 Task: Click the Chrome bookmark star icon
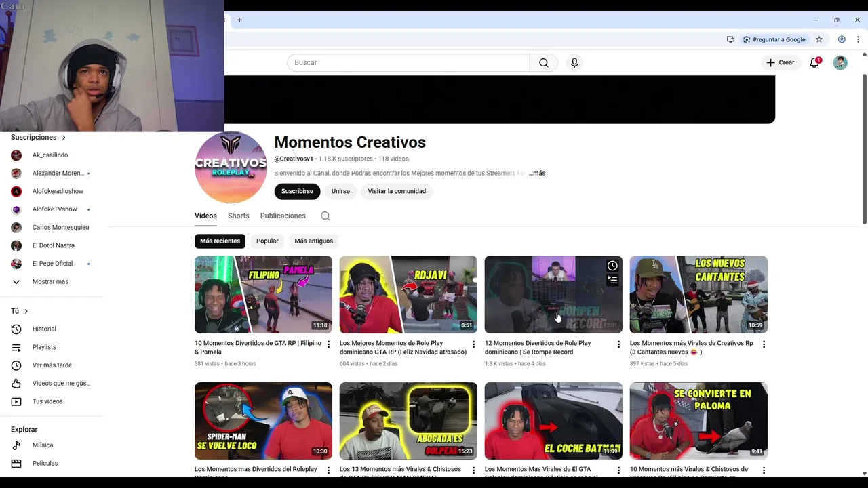click(819, 39)
